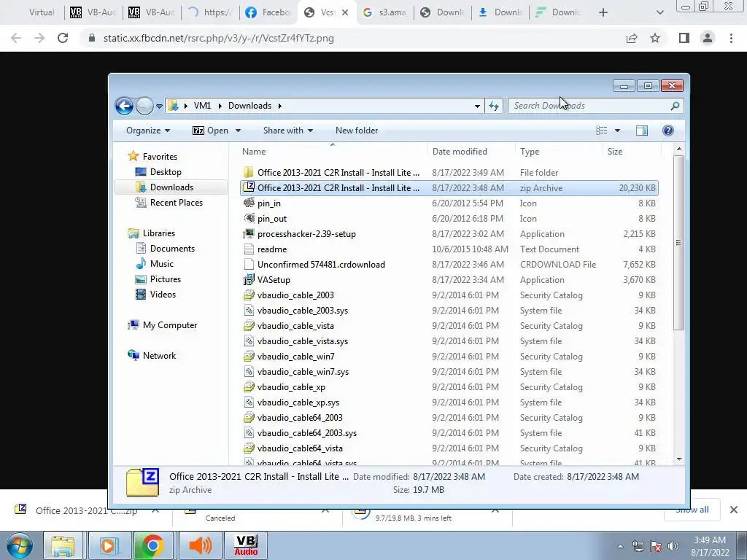Viewport: 747px width, 560px height.
Task: Open the Organize menu
Action: (x=148, y=131)
